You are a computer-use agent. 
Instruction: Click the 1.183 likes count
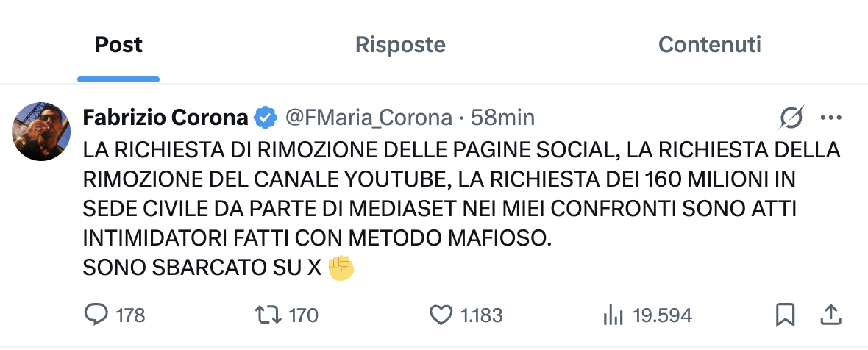tap(482, 315)
